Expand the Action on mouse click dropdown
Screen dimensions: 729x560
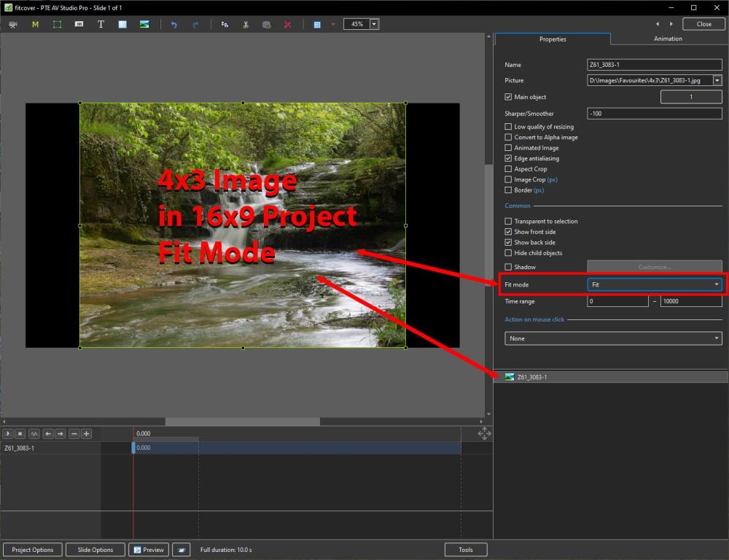tap(613, 338)
